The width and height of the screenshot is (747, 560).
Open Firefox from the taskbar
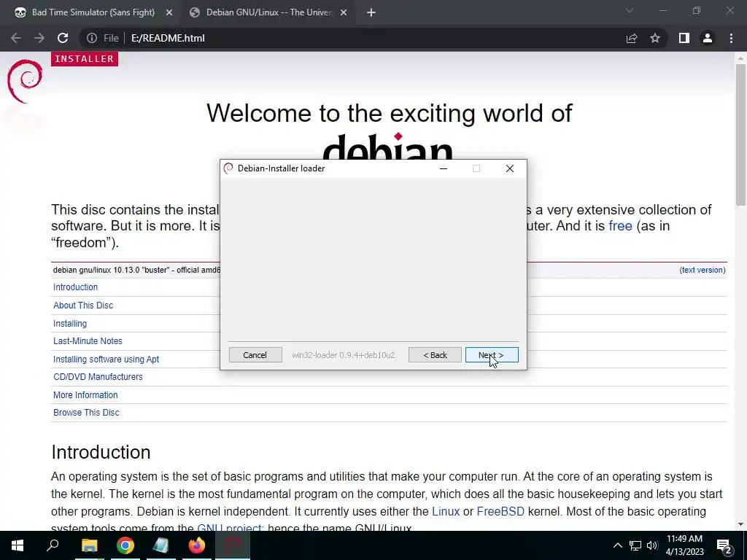[196, 545]
